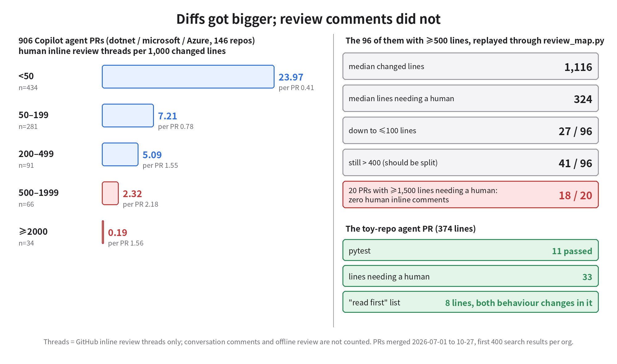Click the "≥2000" bucket label
617x364 pixels.
click(x=33, y=231)
